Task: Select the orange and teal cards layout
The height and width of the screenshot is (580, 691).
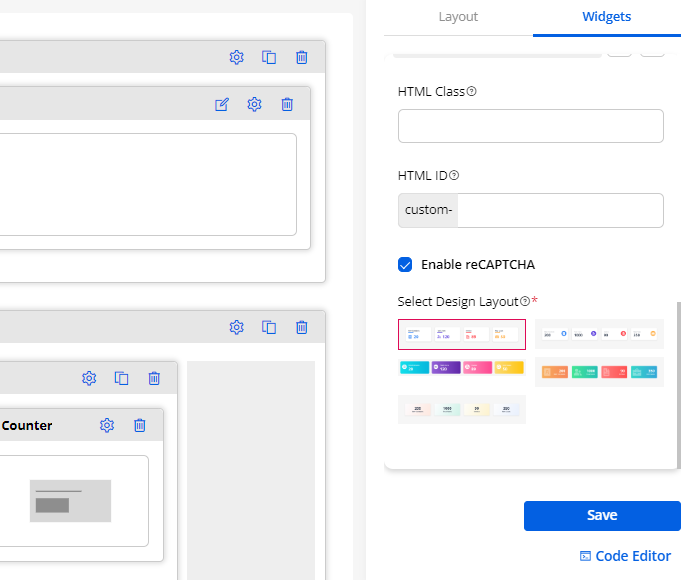Action: coord(599,371)
